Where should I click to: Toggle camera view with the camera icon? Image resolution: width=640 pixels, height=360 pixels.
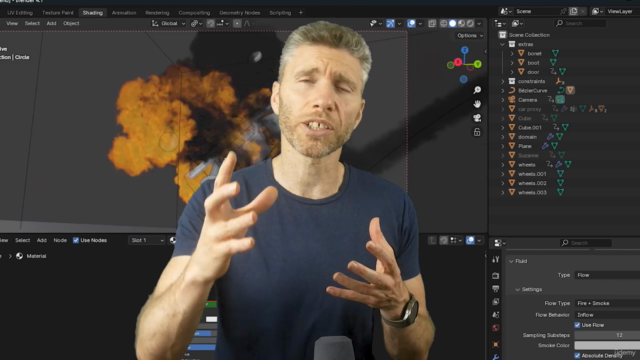[477, 118]
